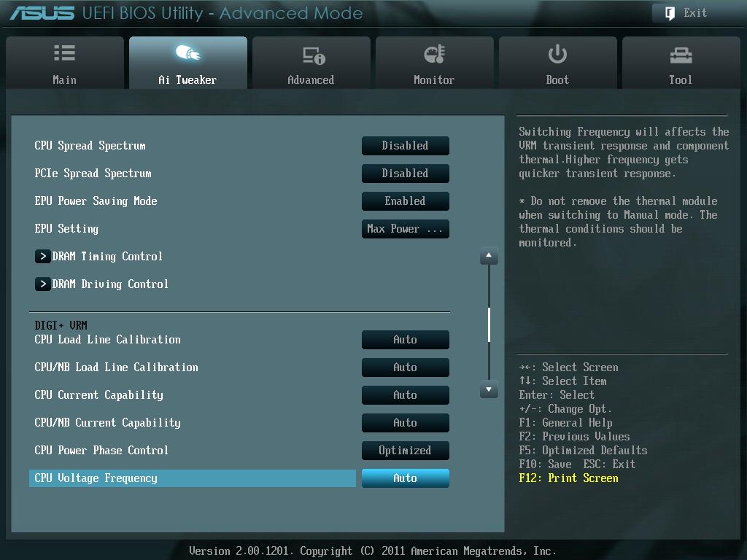Open DRAM Driving Control submenu label
Viewport: 747px width, 560px height.
click(x=110, y=284)
